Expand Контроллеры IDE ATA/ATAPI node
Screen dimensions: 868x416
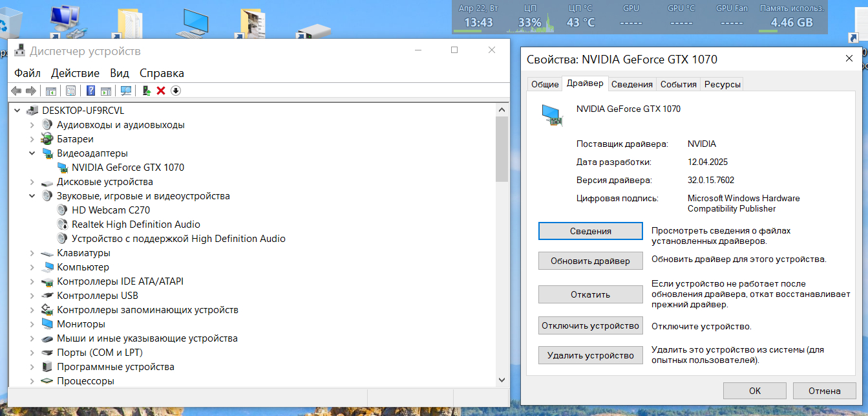point(32,281)
